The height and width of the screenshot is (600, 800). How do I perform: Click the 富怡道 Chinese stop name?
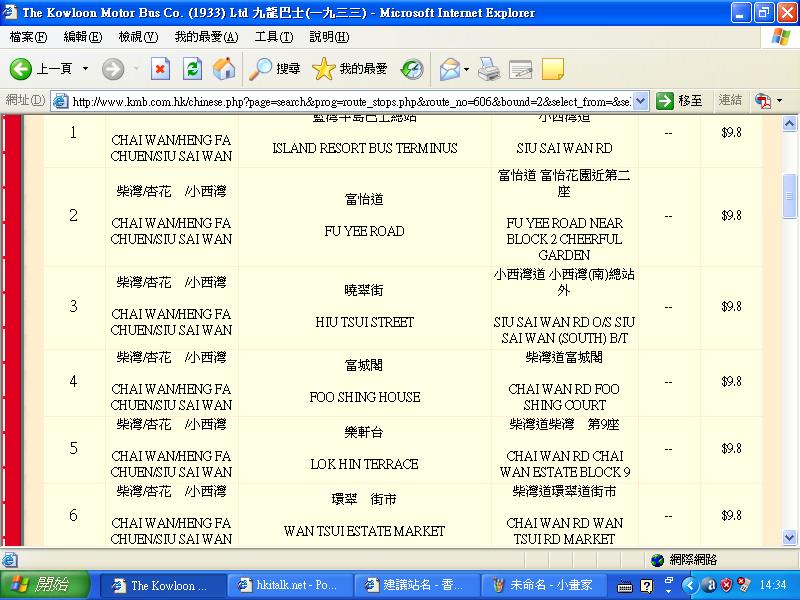pos(364,199)
